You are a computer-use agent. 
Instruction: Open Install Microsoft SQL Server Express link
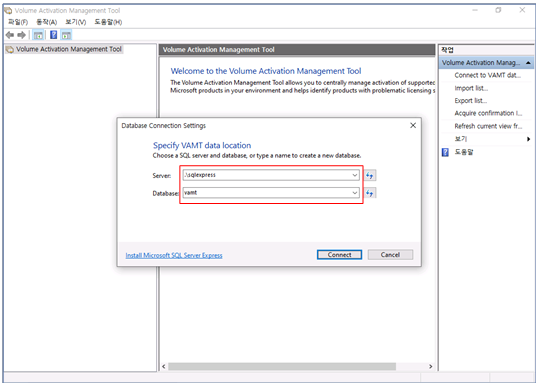pyautogui.click(x=174, y=255)
